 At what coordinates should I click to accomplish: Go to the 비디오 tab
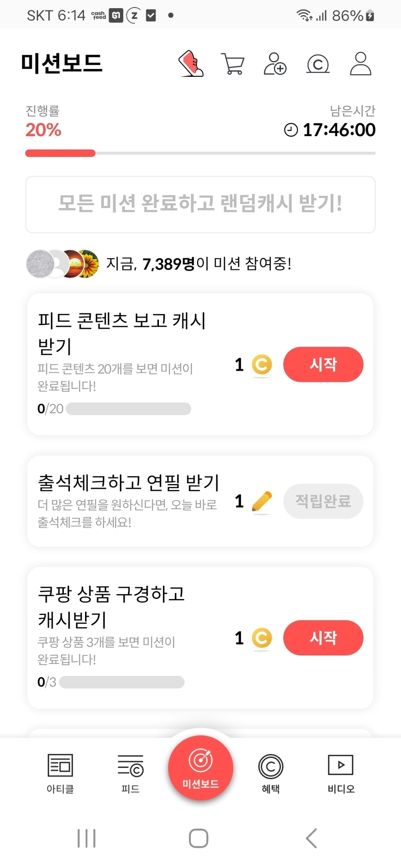(341, 773)
